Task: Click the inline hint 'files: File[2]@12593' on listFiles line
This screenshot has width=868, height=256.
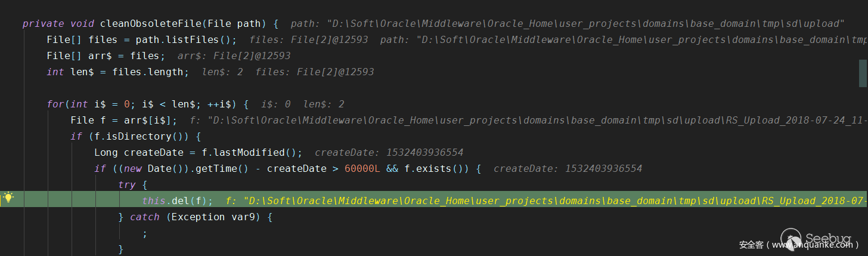Action: point(309,40)
